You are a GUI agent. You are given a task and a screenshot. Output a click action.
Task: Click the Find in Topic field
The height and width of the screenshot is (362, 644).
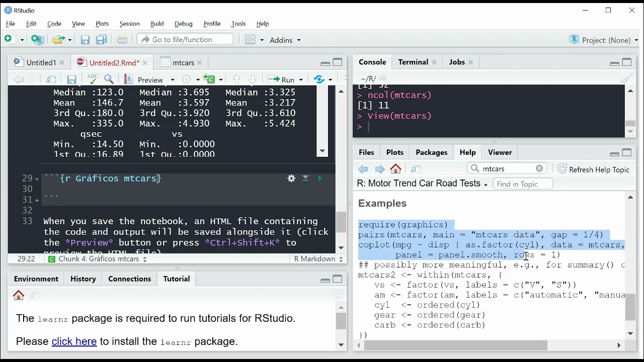[523, 184]
